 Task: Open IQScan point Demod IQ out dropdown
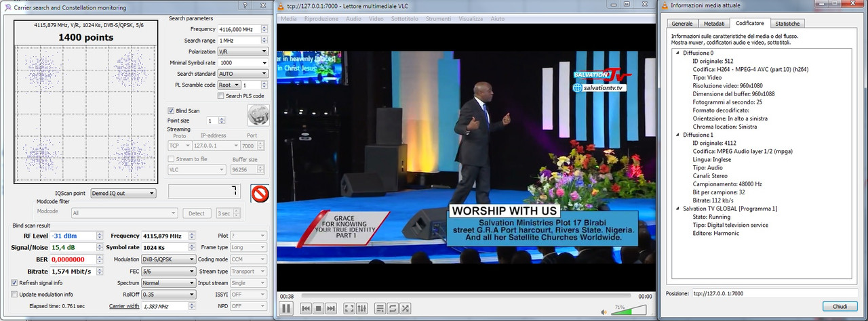(123, 193)
